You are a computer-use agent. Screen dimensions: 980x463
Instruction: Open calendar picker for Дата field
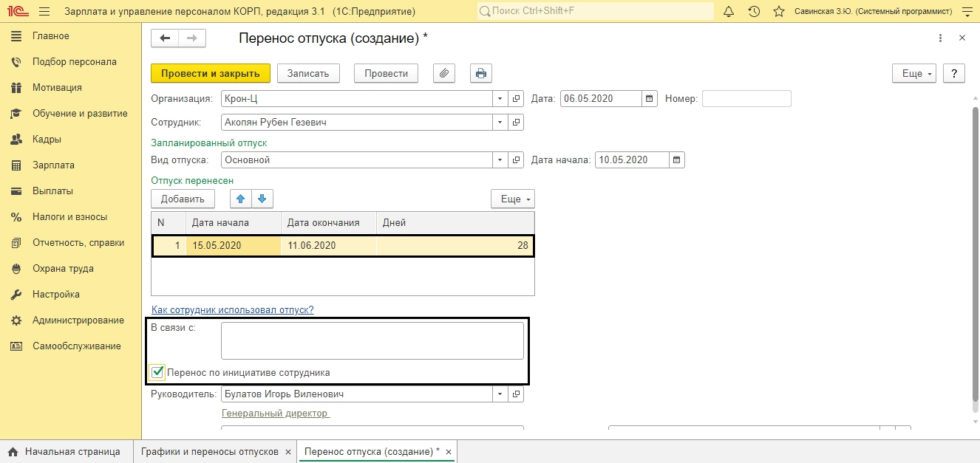[649, 98]
